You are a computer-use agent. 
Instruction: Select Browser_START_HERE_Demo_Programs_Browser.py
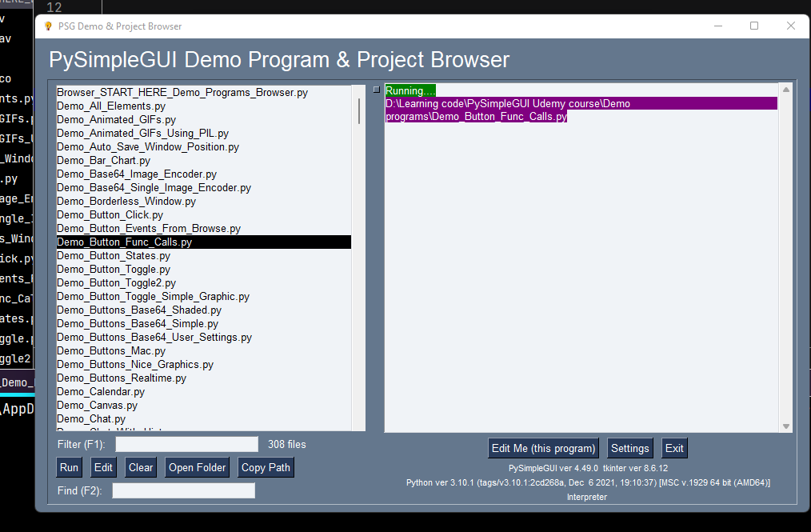click(204, 92)
